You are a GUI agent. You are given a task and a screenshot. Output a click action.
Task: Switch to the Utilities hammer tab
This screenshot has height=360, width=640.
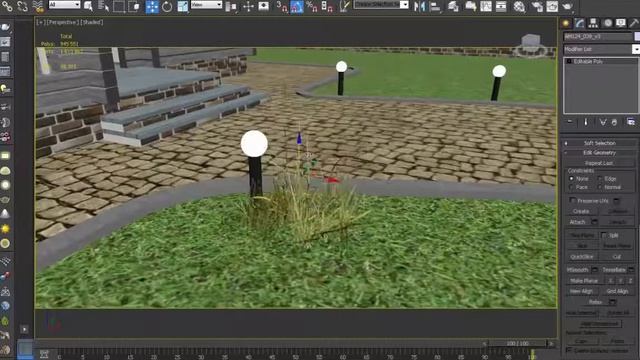[x=634, y=23]
